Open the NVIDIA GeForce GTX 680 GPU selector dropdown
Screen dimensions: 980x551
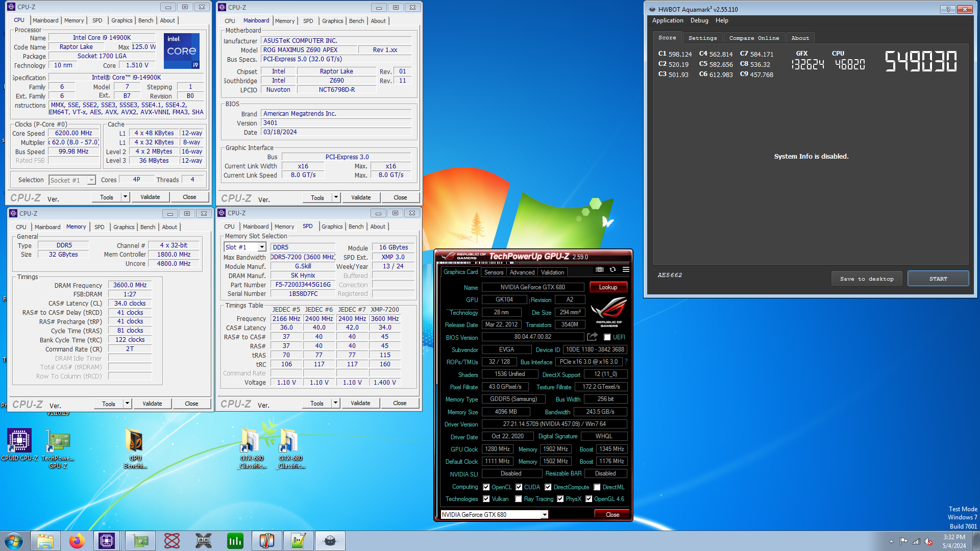tap(545, 515)
